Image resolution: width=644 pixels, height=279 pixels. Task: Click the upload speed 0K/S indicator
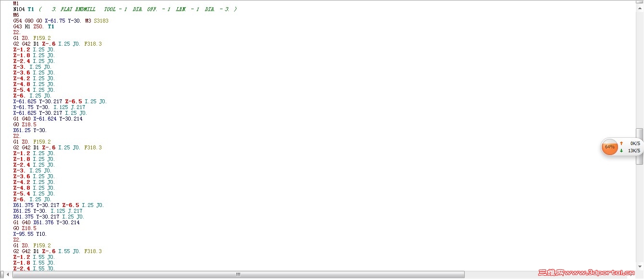point(630,143)
